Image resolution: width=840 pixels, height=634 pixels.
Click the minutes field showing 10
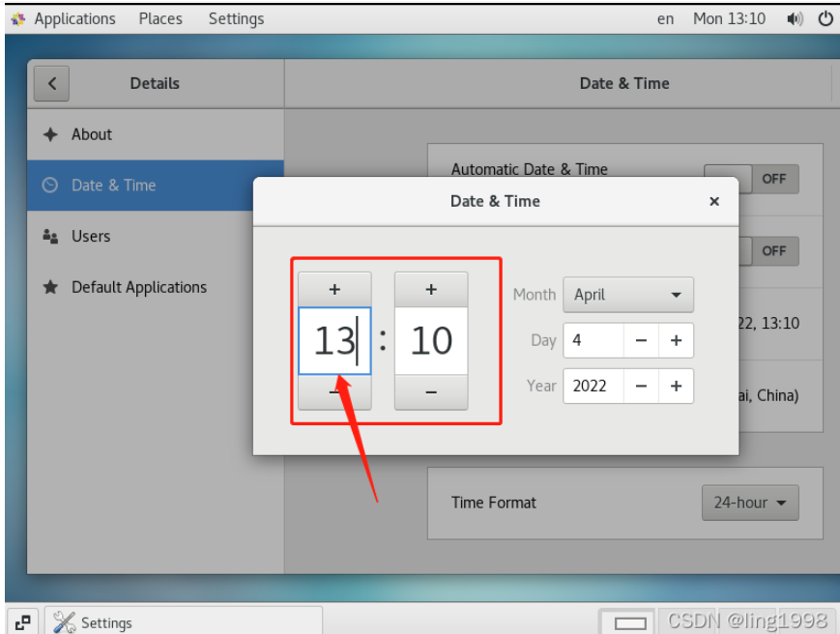pyautogui.click(x=431, y=340)
